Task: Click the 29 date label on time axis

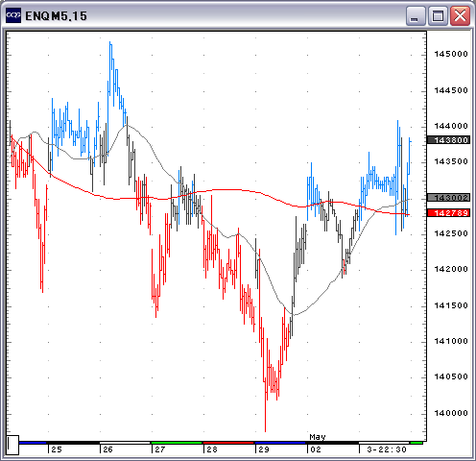Action: pyautogui.click(x=264, y=449)
